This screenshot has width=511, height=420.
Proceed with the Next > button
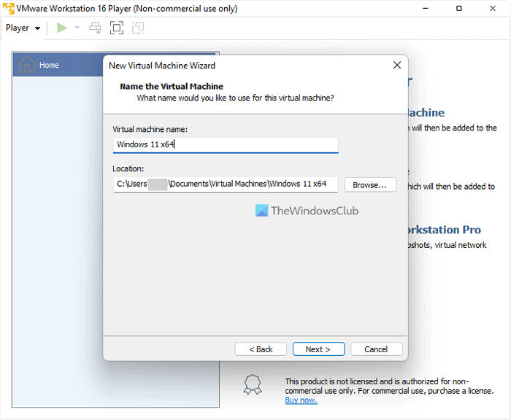point(318,349)
